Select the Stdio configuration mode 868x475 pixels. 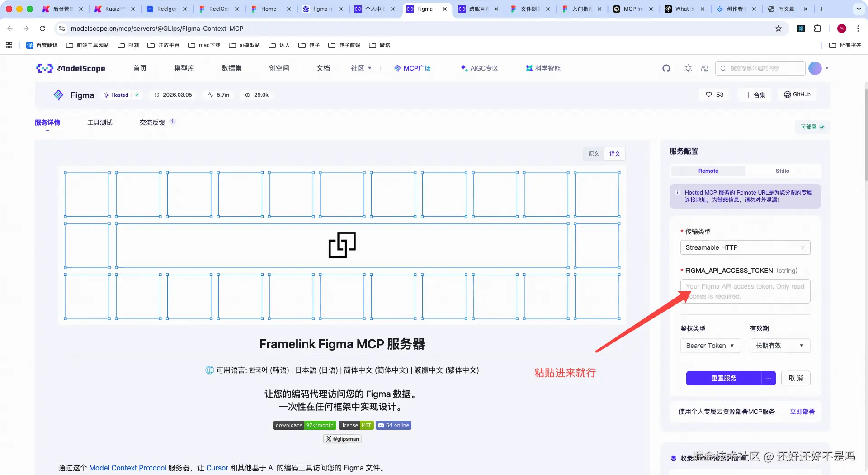pyautogui.click(x=783, y=171)
